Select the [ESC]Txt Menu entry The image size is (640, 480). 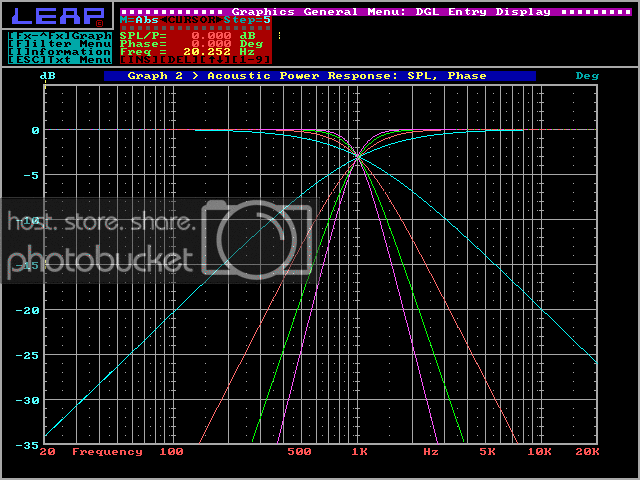pos(60,60)
